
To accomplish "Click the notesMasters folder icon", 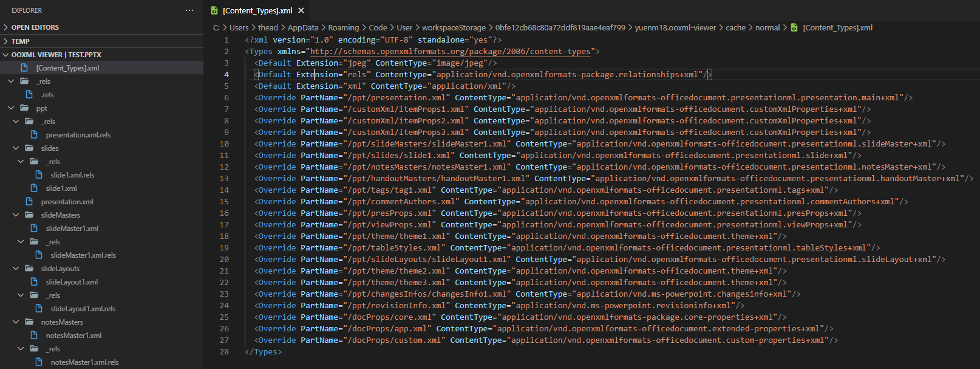I will click(29, 322).
